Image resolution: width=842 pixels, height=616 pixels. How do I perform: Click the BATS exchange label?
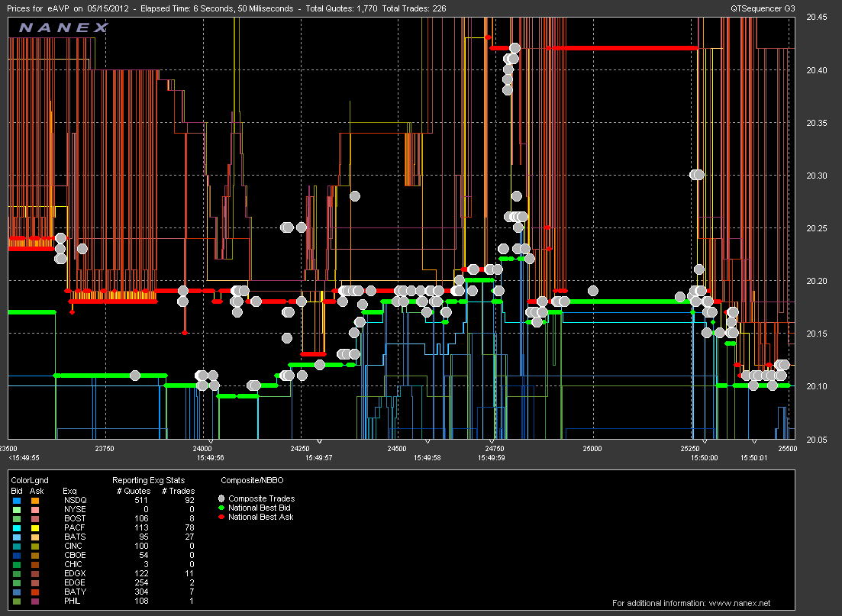(x=75, y=537)
